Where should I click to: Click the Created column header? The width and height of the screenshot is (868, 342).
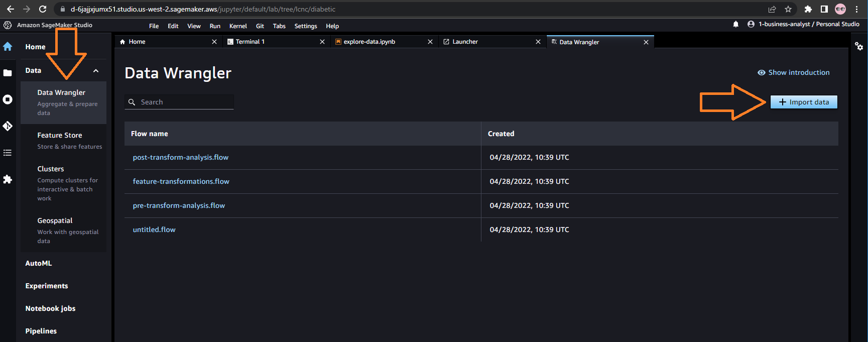pos(660,134)
